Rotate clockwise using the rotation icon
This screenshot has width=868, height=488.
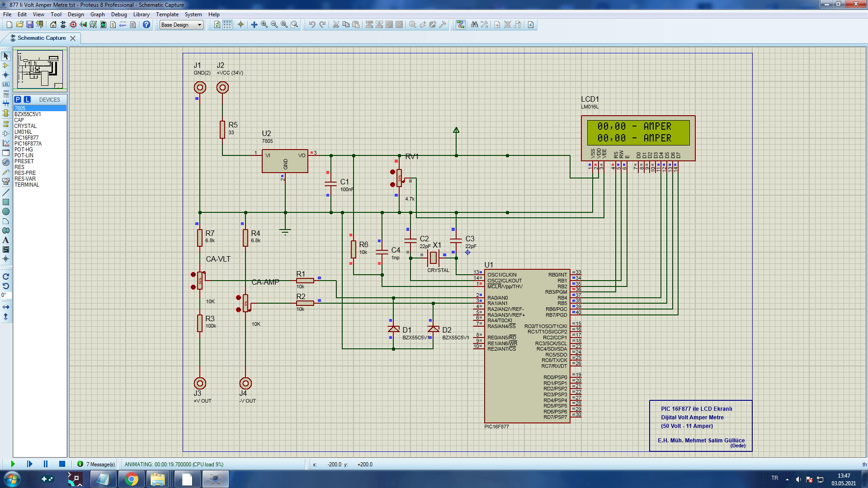6,277
